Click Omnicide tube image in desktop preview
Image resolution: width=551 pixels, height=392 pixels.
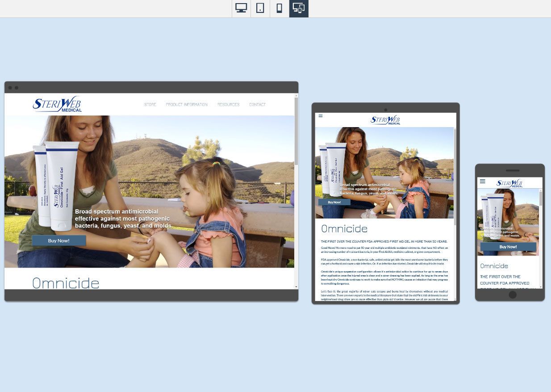tap(57, 187)
